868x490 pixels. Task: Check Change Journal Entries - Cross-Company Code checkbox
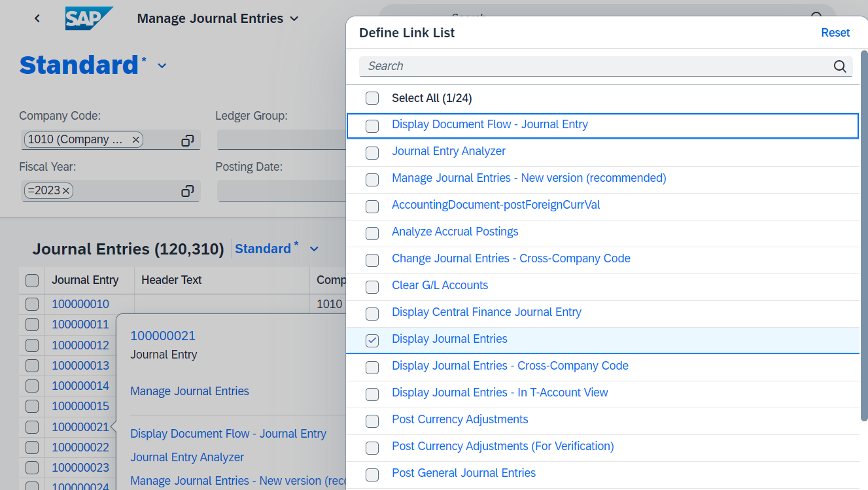372,260
